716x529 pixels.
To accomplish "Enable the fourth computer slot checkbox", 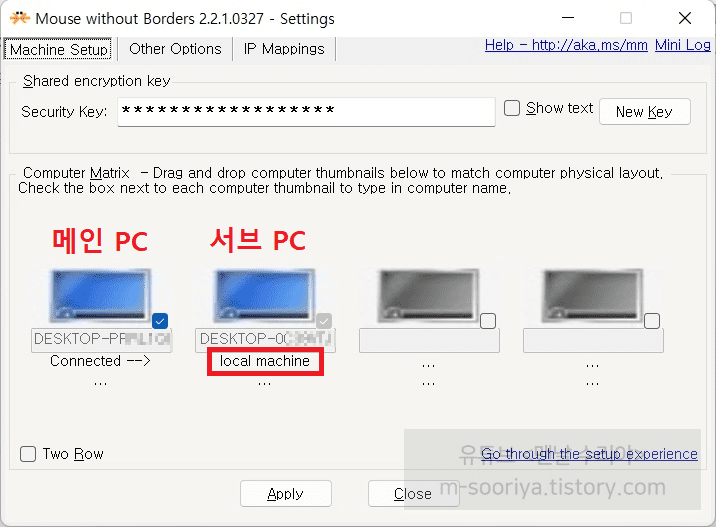I will tap(652, 321).
